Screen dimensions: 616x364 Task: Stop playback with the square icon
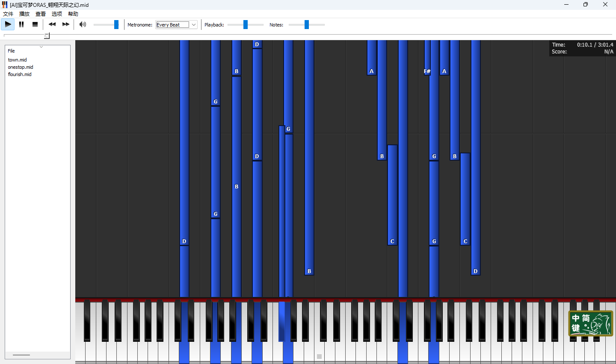[x=35, y=24]
